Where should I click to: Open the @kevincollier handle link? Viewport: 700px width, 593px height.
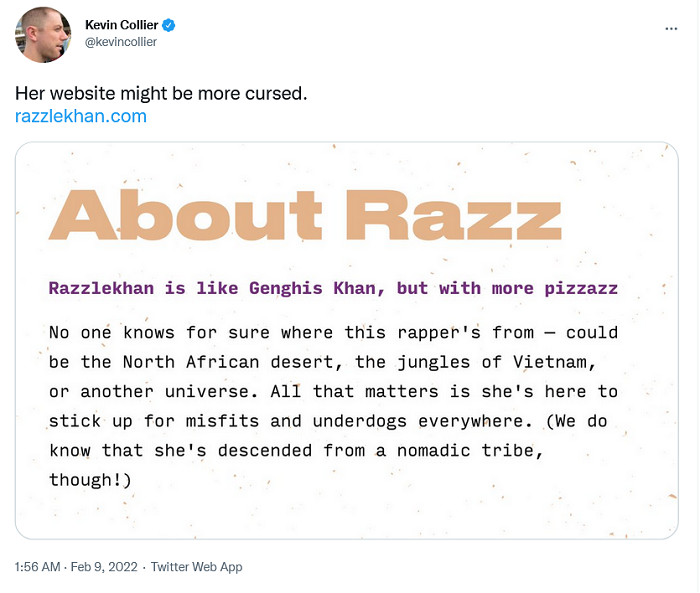pyautogui.click(x=121, y=42)
